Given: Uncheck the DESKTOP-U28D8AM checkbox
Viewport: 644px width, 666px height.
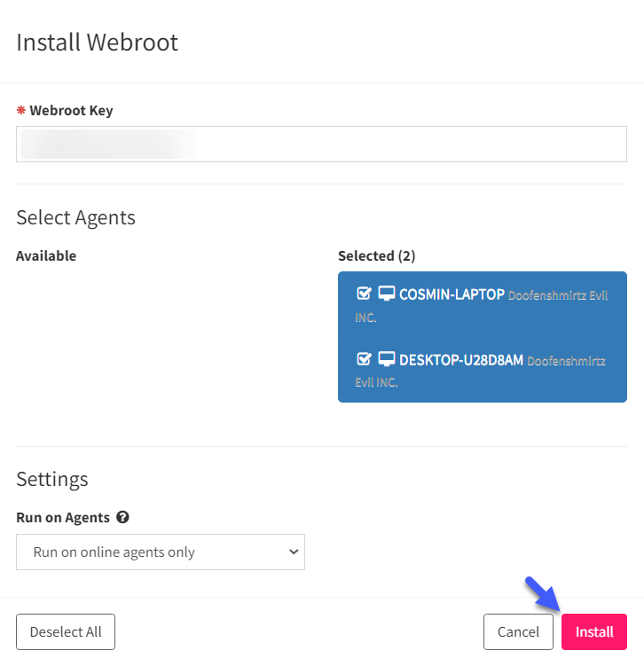Looking at the screenshot, I should click(x=364, y=359).
